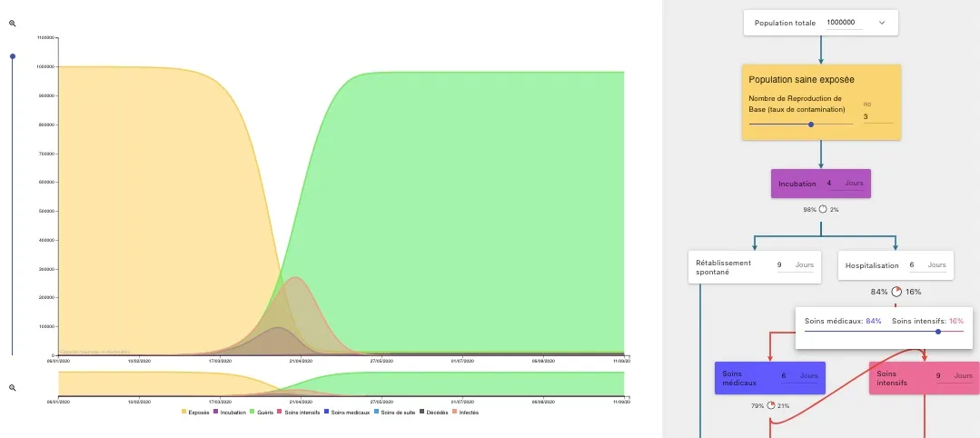Click the Incubation days field

[x=829, y=183]
